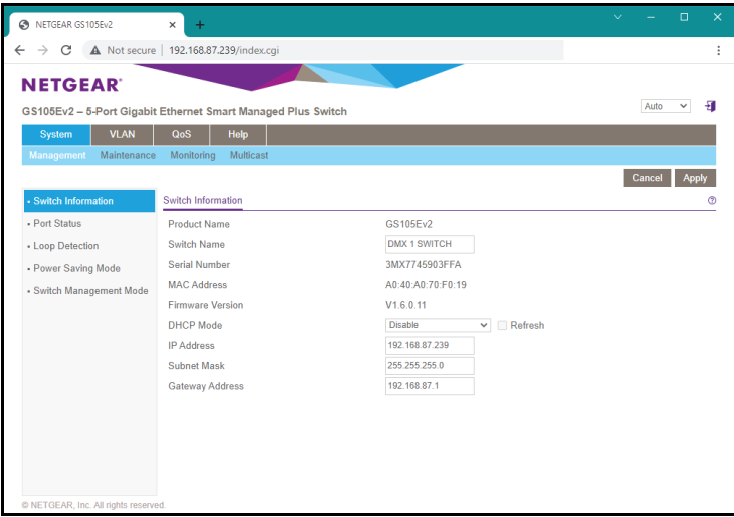Screen dimensions: 734x517
Task: Open the Multicast submenu
Action: click(249, 155)
